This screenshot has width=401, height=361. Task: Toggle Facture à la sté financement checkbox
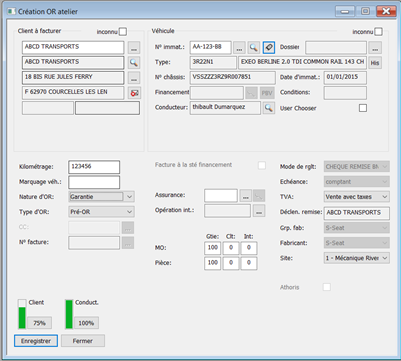[x=262, y=165]
